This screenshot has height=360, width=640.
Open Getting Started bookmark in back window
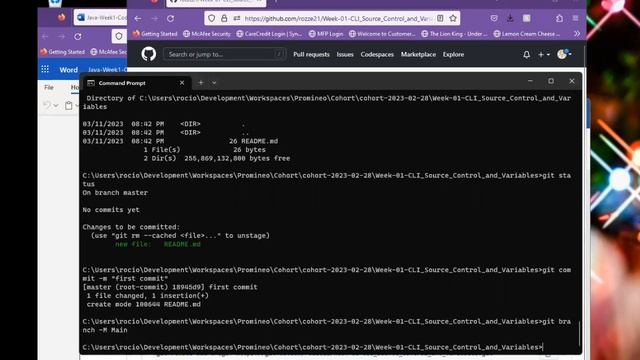62,52
